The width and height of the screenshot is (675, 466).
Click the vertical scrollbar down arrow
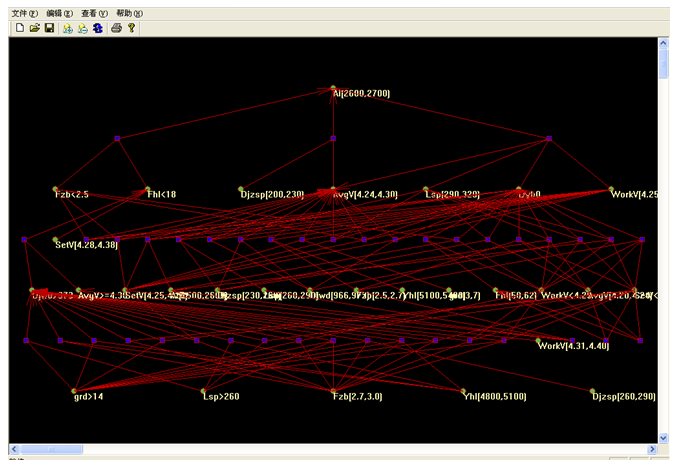point(664,437)
